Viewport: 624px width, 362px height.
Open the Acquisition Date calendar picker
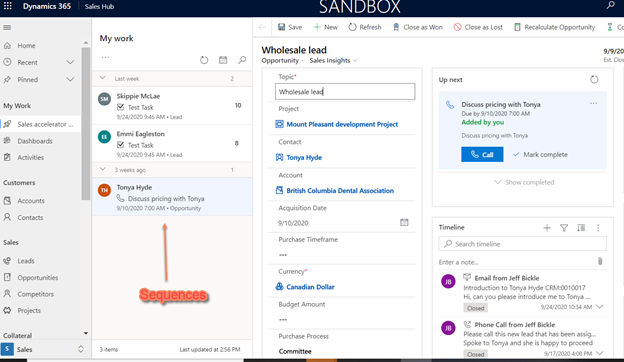click(x=404, y=222)
